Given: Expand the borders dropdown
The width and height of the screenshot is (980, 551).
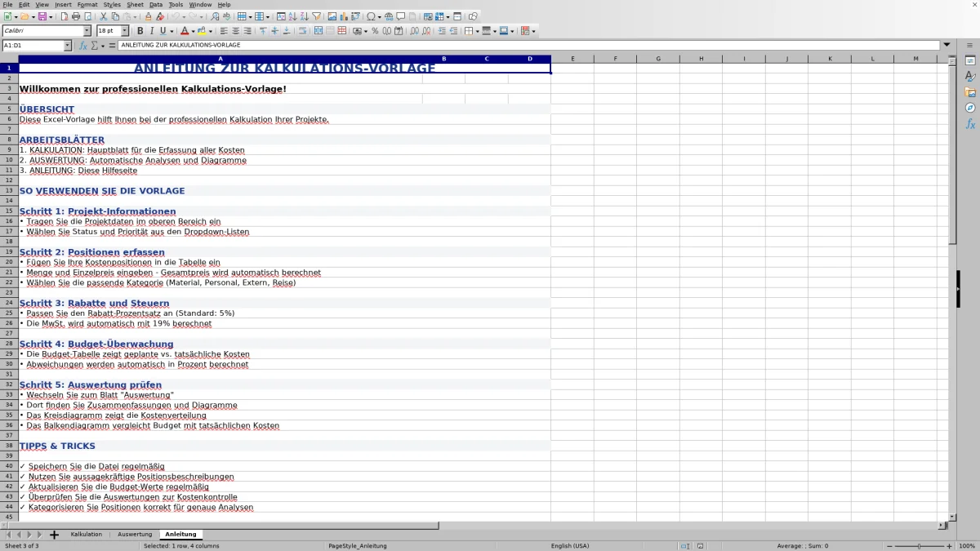Looking at the screenshot, I should [476, 31].
